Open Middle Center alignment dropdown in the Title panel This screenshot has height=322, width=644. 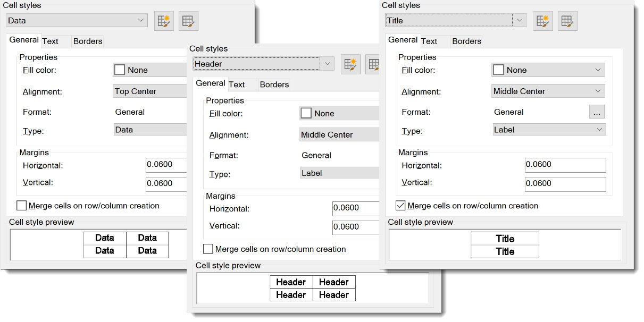pos(548,91)
